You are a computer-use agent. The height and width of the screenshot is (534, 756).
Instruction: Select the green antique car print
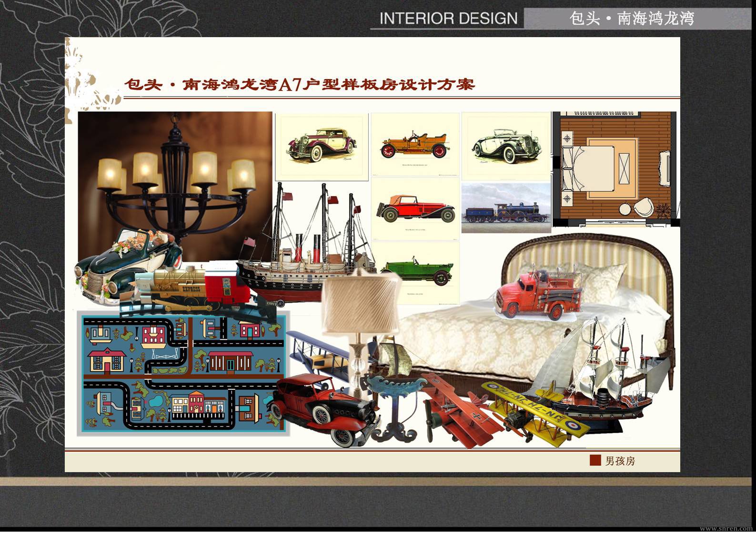point(419,272)
